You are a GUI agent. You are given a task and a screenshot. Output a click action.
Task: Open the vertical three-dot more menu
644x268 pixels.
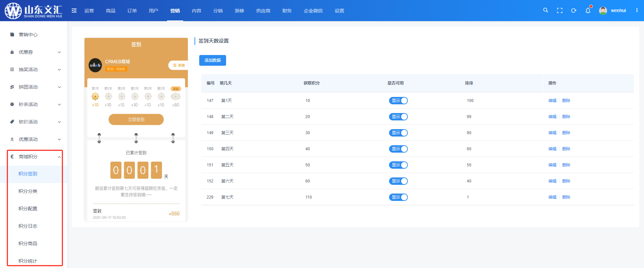[637, 10]
